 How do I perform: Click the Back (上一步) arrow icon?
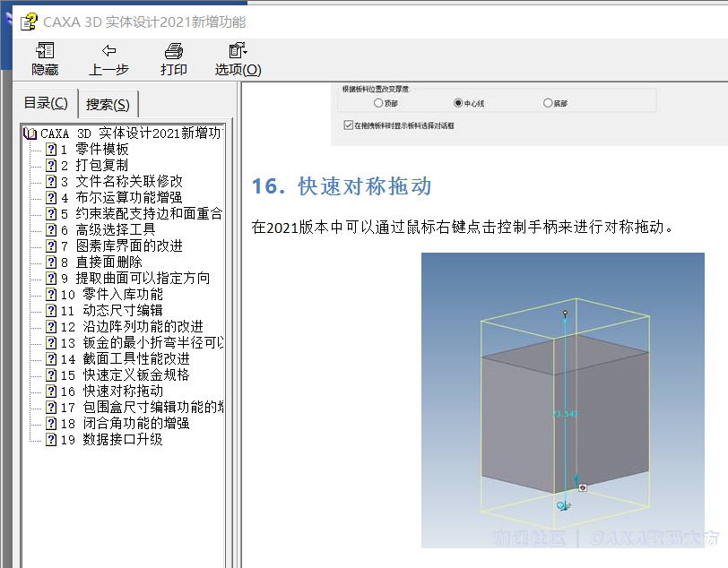coord(108,50)
